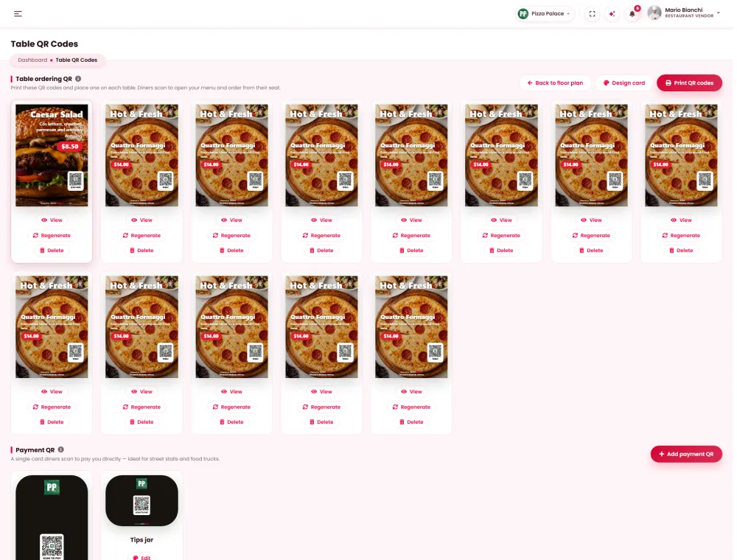737x560 pixels.
Task: Click the Table ordering QR section title
Action: (x=43, y=79)
